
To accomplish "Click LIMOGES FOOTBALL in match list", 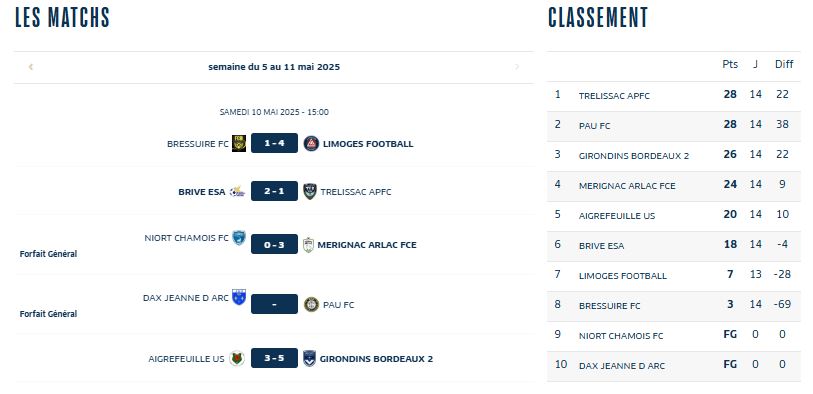I will click(368, 144).
